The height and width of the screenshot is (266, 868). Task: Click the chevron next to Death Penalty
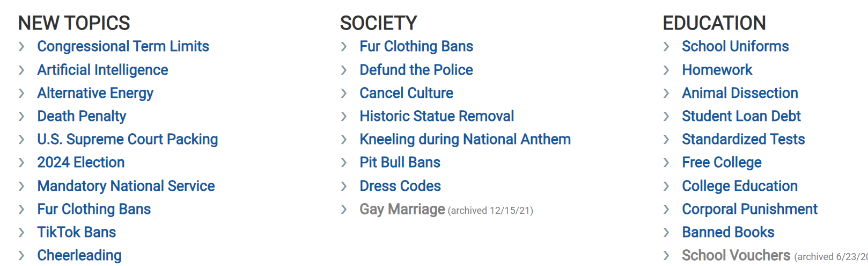(21, 117)
